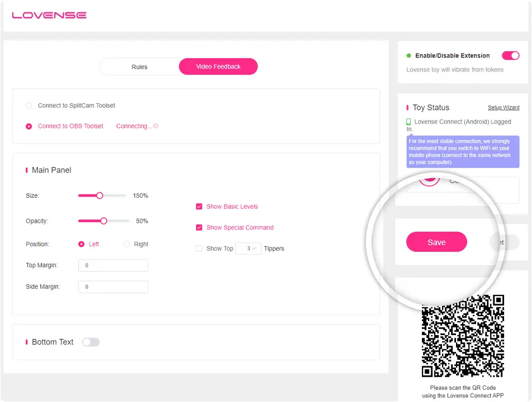This screenshot has height=402, width=532.
Task: Adjust the Opacity slider handle
Action: pyautogui.click(x=103, y=221)
